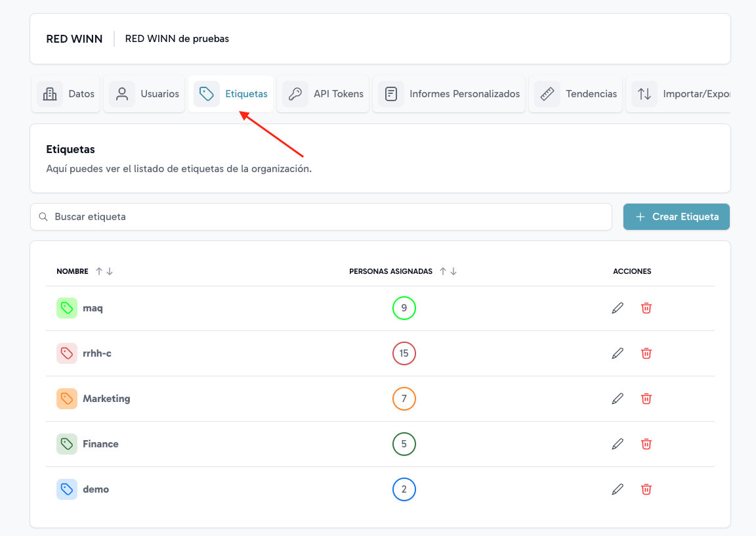This screenshot has width=756, height=536.
Task: Click the 15 assigned persons badge for rrhh-c
Action: [x=404, y=353]
